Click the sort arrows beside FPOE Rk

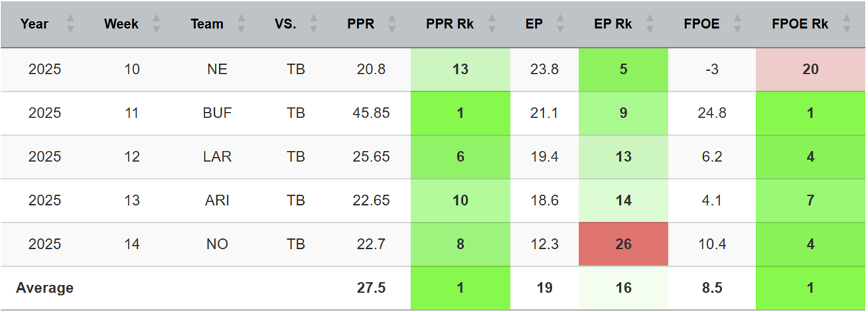coord(846,24)
